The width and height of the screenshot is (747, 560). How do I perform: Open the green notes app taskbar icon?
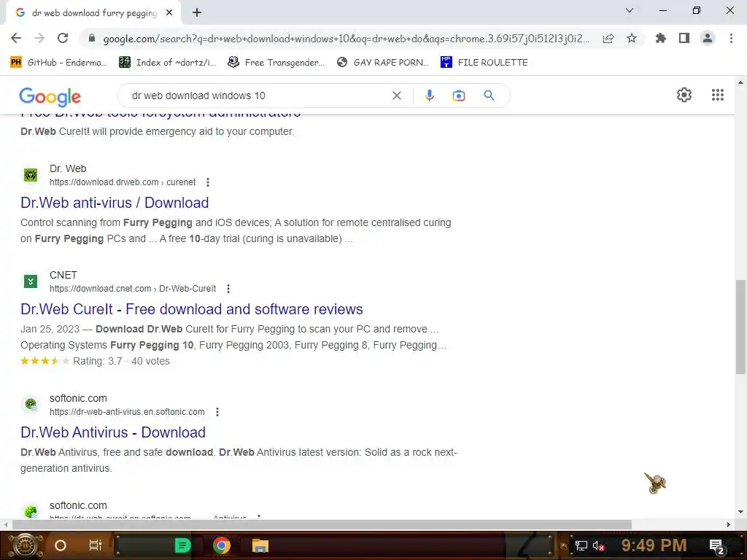[182, 545]
